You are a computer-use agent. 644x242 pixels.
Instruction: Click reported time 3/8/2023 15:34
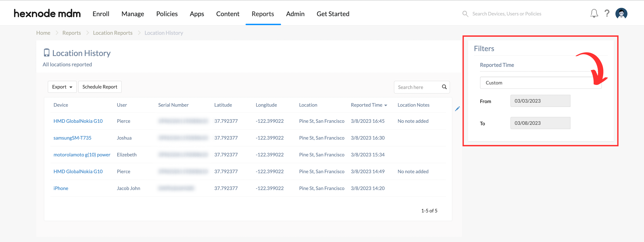[367, 155]
